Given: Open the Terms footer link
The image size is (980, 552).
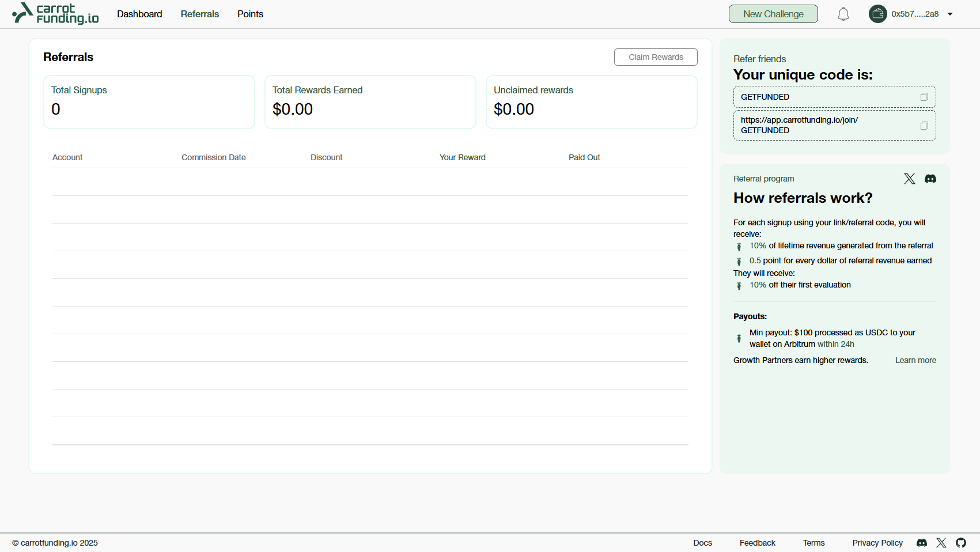Looking at the screenshot, I should click(x=813, y=543).
